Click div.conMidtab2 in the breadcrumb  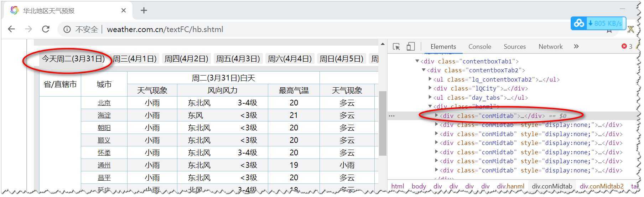(602, 186)
